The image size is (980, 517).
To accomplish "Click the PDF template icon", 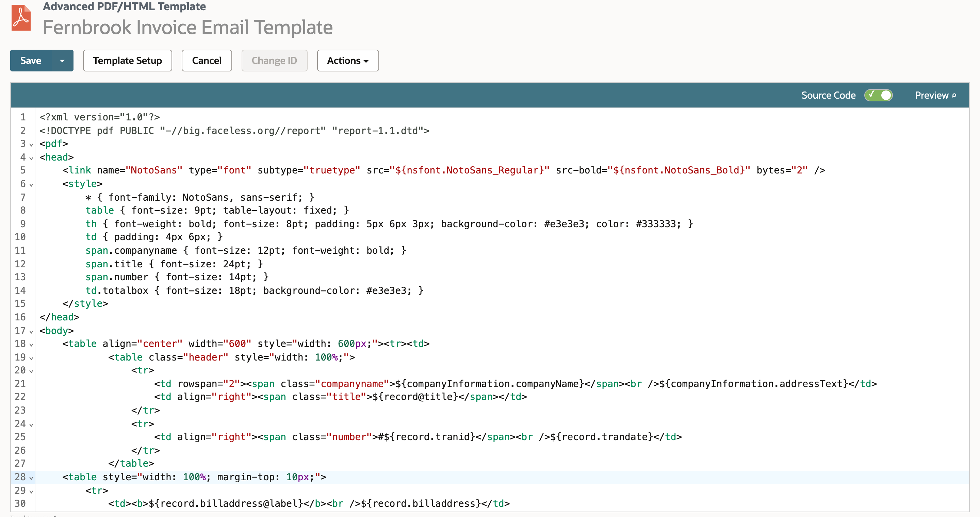I will point(21,18).
